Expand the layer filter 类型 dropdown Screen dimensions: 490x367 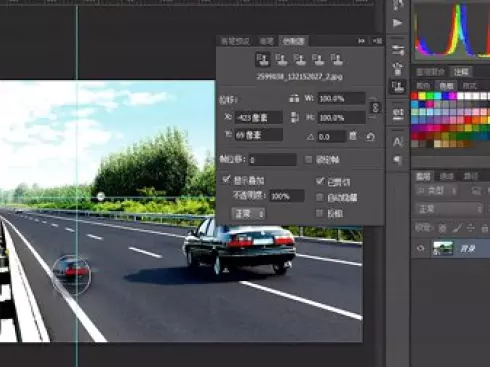point(437,191)
